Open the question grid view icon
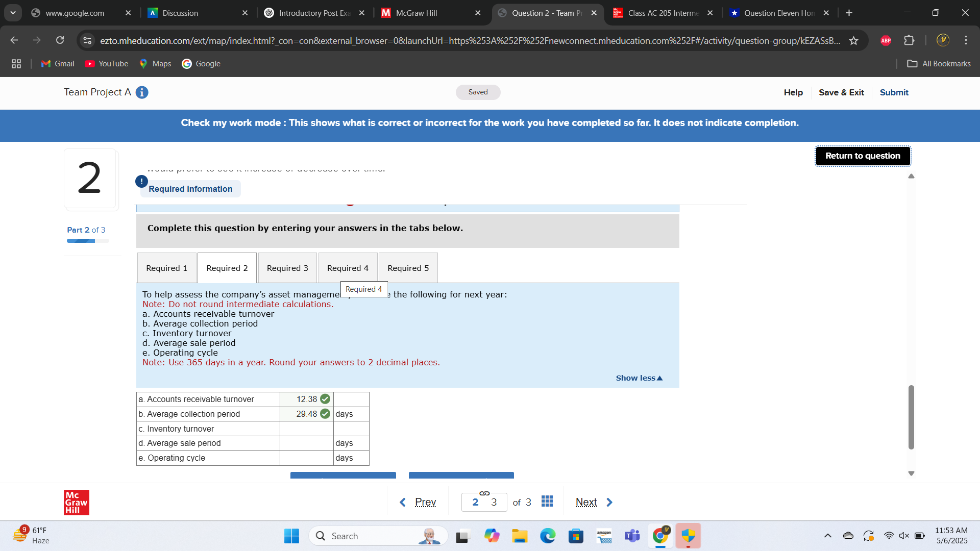 (547, 502)
